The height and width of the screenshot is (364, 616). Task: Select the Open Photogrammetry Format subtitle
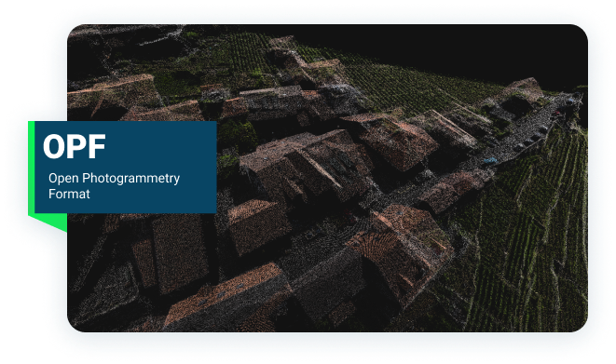tap(114, 186)
